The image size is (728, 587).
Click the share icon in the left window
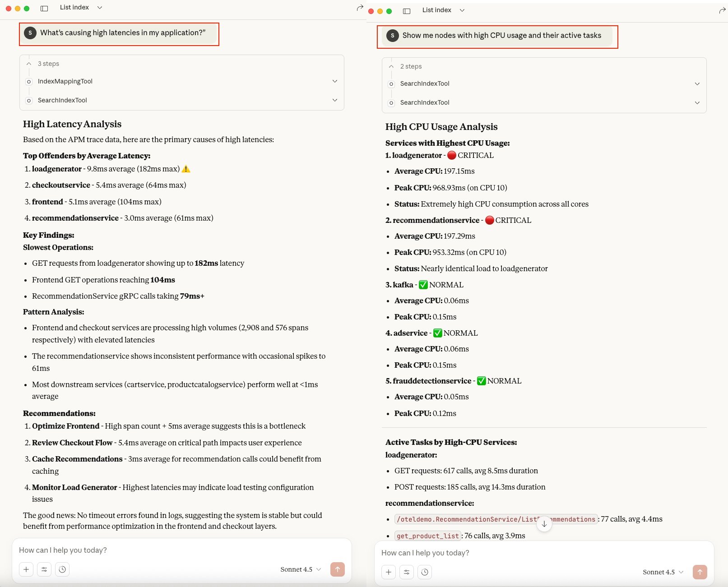(360, 8)
